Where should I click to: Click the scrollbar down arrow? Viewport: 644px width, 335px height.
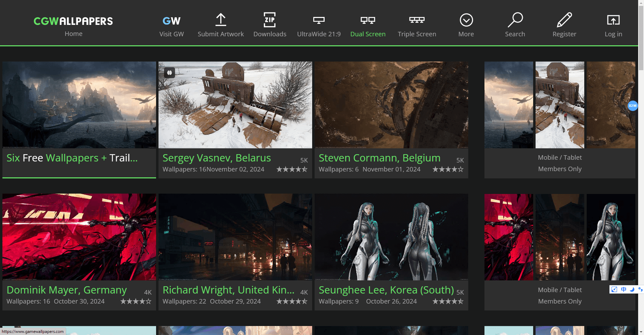tap(641, 332)
